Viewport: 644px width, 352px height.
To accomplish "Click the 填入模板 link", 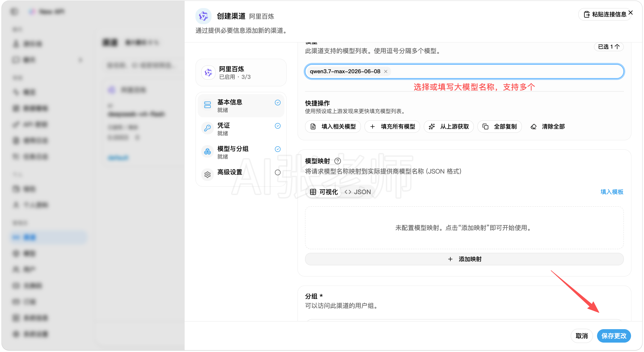I will (612, 192).
